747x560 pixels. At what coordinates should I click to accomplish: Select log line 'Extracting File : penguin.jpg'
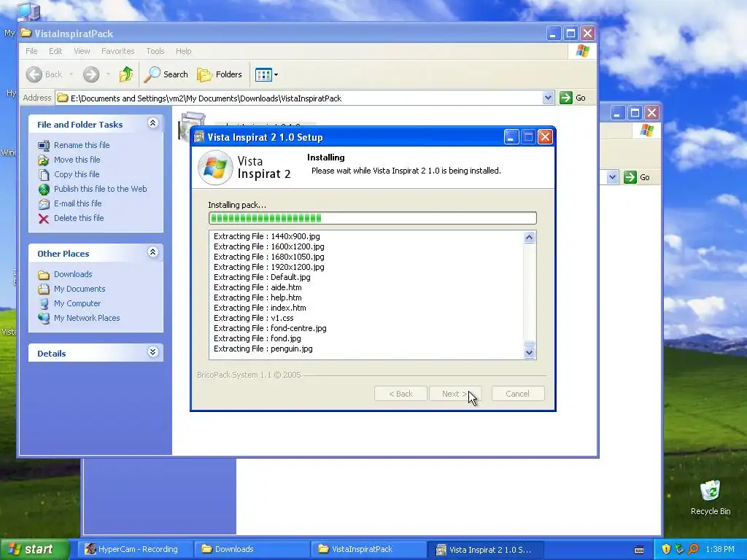(263, 349)
